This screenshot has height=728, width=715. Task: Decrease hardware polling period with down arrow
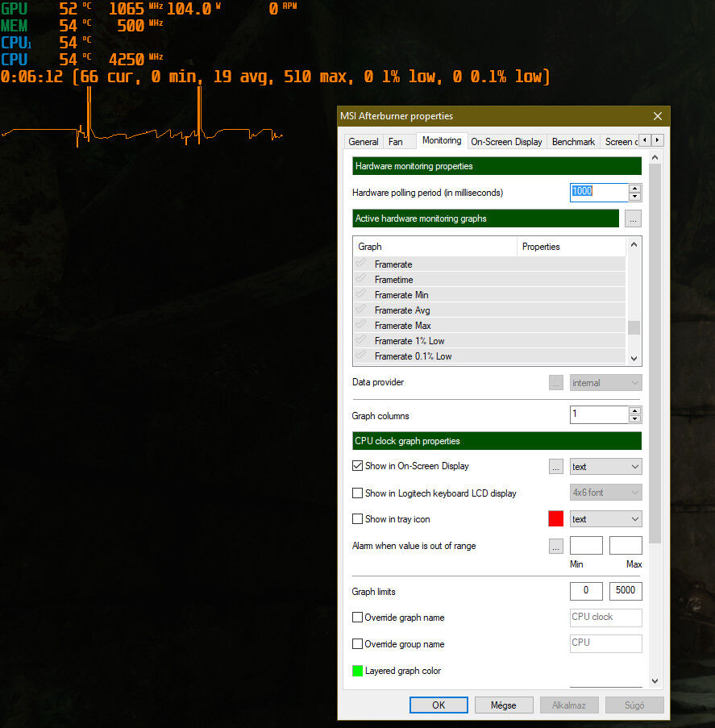click(634, 197)
